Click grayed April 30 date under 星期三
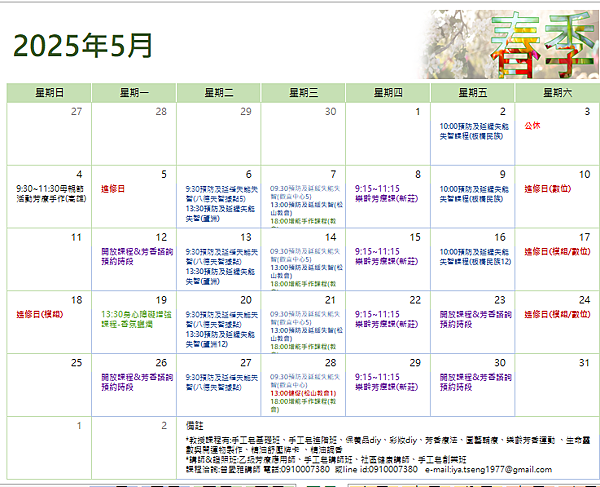 (x=331, y=111)
